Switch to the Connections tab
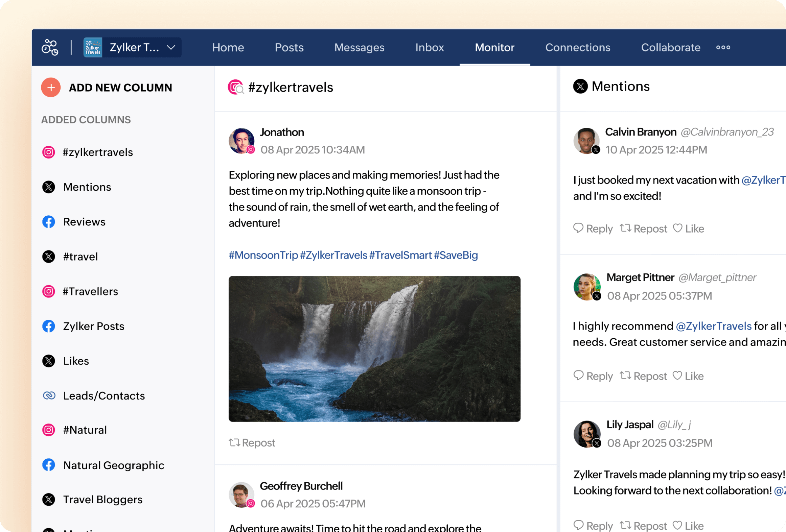Viewport: 786px width, 532px height. (577, 47)
